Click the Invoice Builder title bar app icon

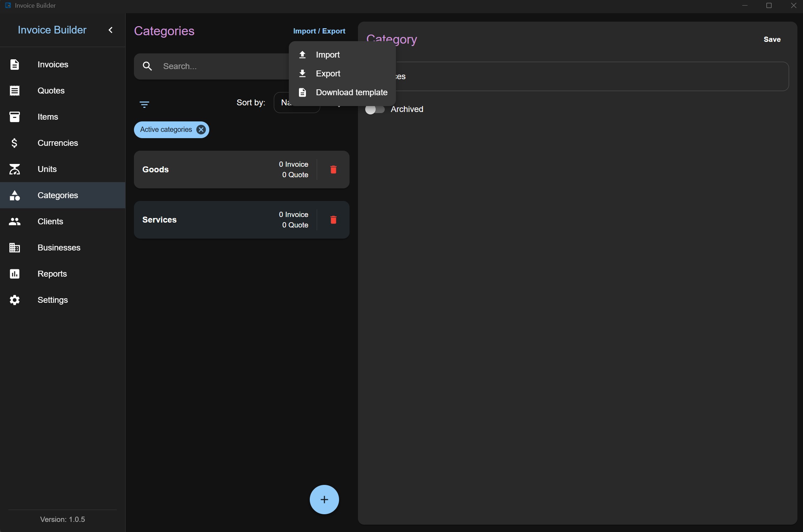[x=8, y=6]
